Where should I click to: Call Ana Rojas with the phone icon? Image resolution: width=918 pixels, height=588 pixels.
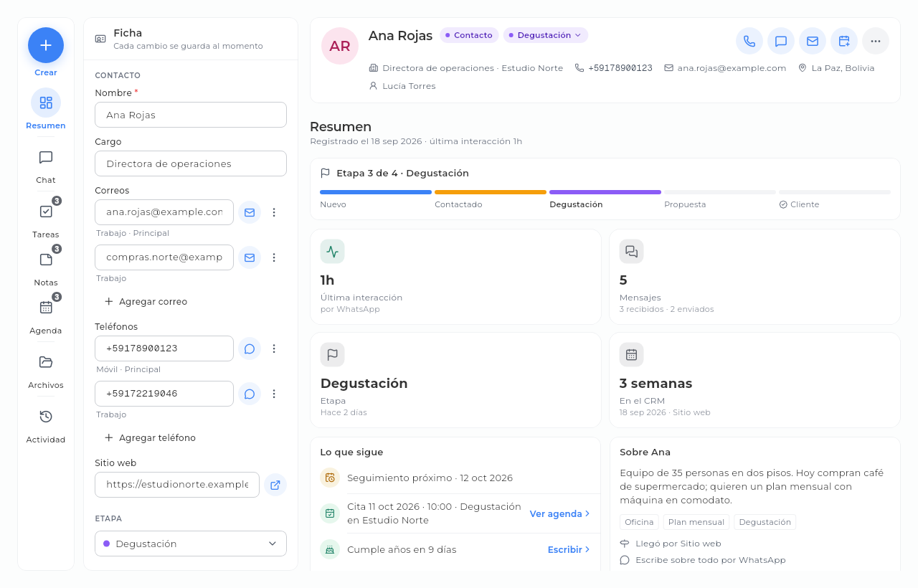pyautogui.click(x=749, y=41)
